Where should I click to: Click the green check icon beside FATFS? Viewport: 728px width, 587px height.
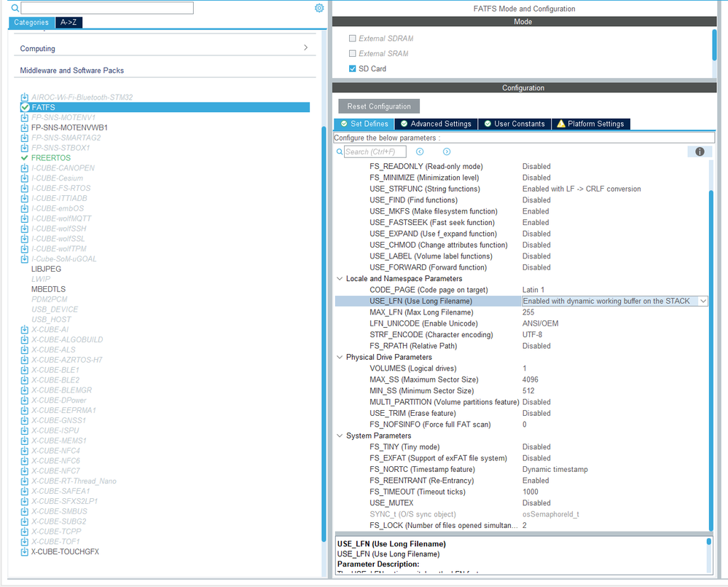point(25,107)
